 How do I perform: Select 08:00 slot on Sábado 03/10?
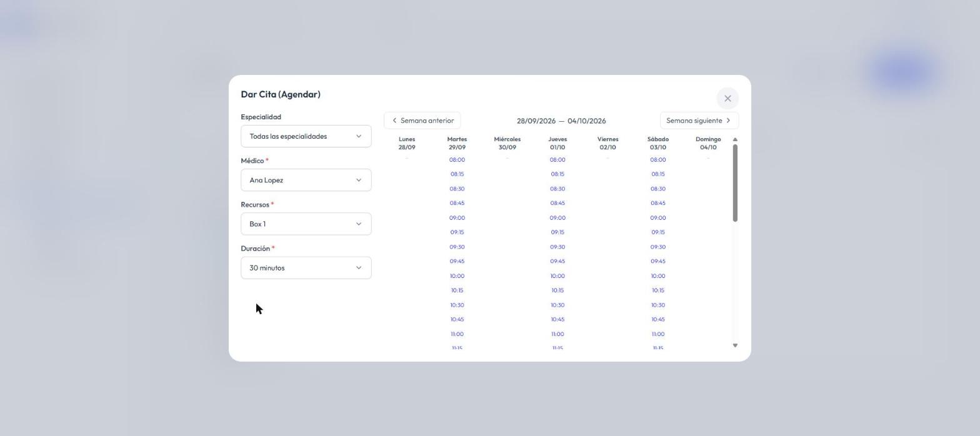658,160
